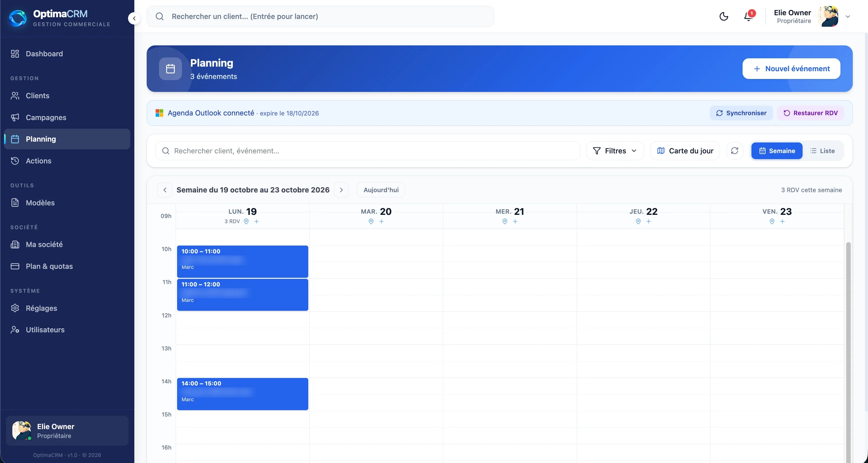
Task: Switch to the Liste view
Action: click(822, 151)
